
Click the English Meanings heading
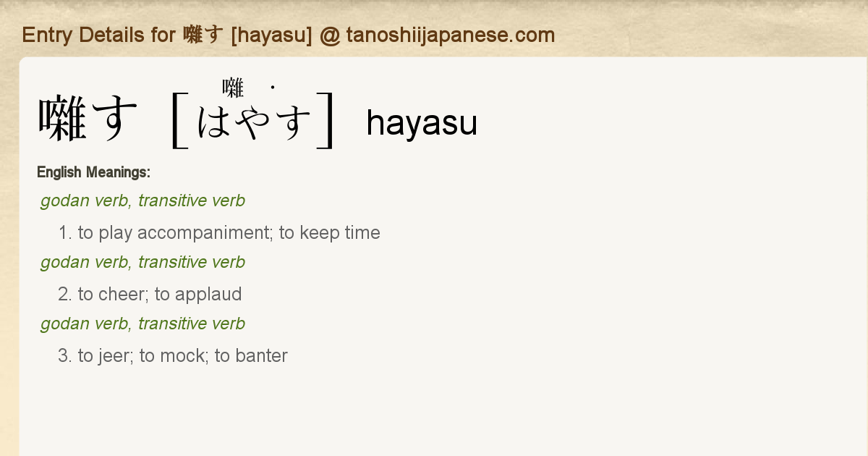pos(93,172)
